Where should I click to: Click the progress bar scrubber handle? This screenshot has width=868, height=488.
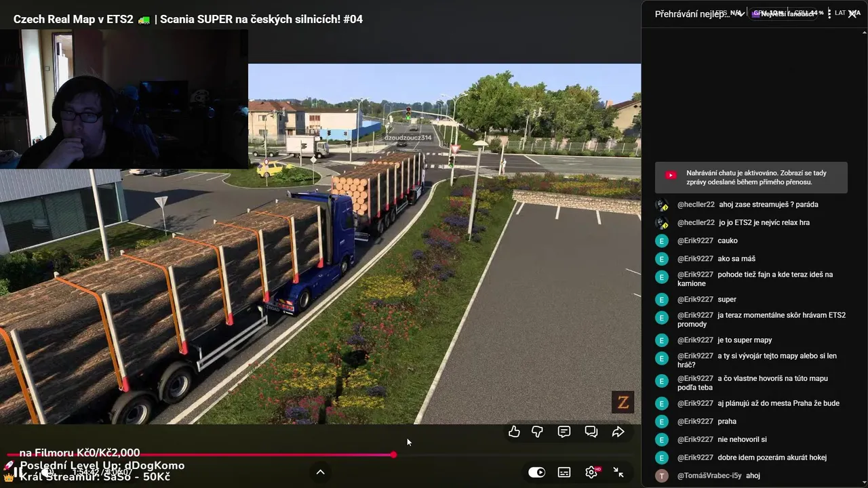point(393,455)
